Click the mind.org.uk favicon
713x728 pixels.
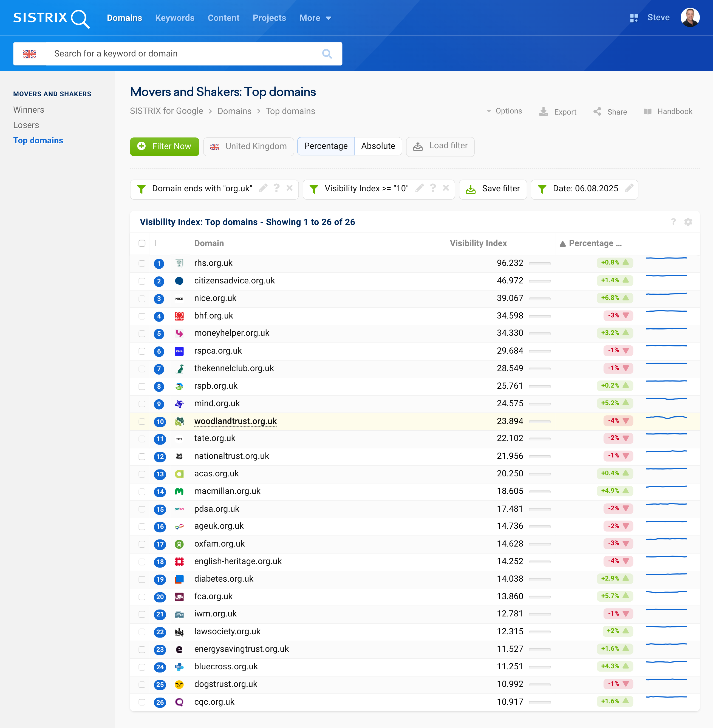(x=179, y=404)
